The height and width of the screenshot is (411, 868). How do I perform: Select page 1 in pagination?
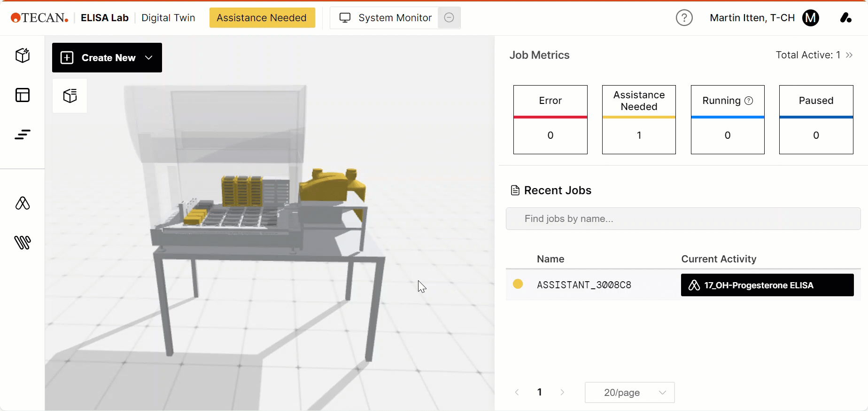(540, 392)
